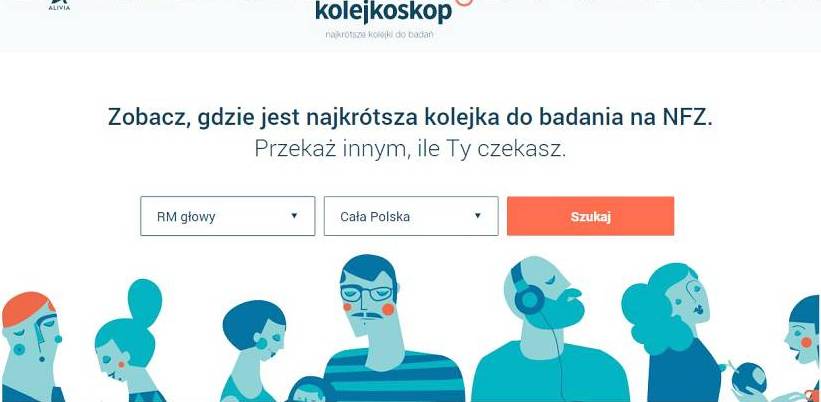Viewport: 821px width, 402px height.
Task: Click the tagline najkrótsza kolejki do badań
Action: click(380, 35)
